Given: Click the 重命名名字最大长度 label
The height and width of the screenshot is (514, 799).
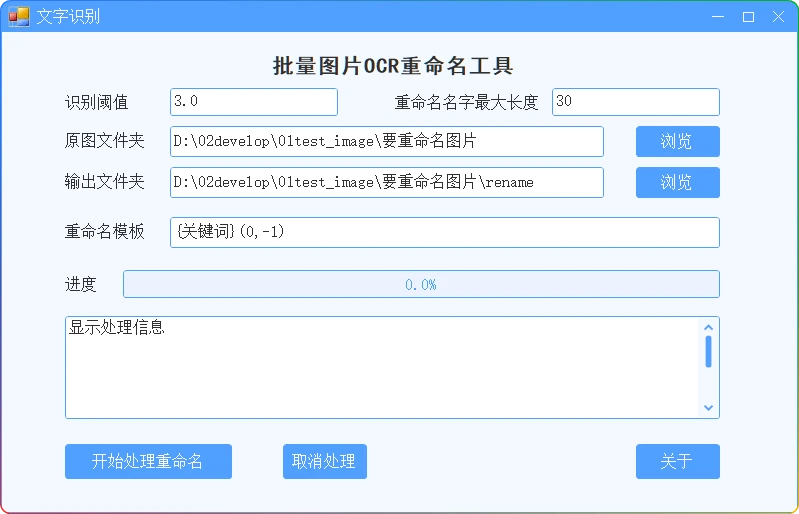Looking at the screenshot, I should [466, 102].
